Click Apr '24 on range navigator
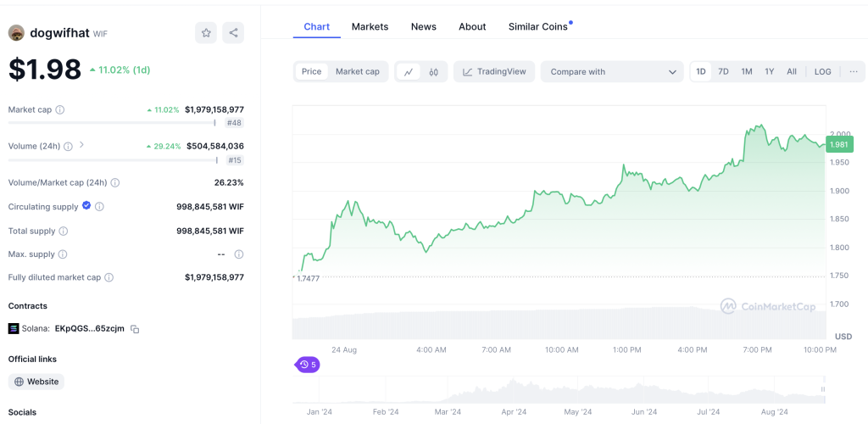Viewport: 868px width, 424px height. click(x=513, y=412)
